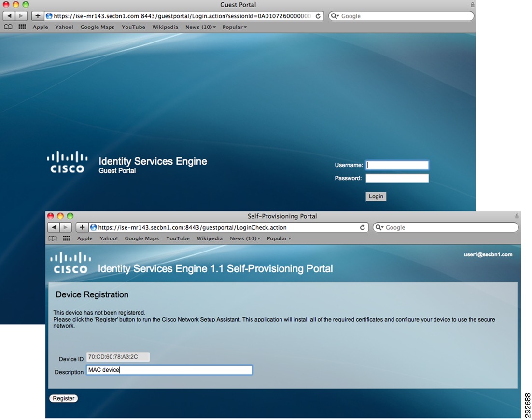This screenshot has height=420, width=532.
Task: Minimize the Self-Provisioning Portal window
Action: pos(60,216)
